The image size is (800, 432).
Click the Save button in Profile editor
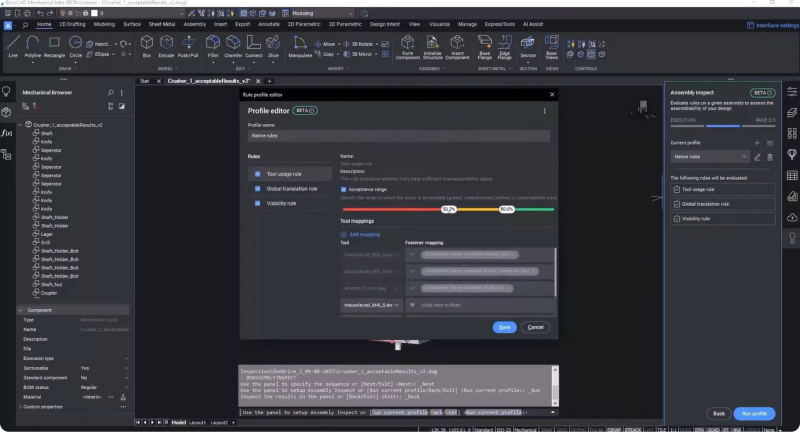click(x=505, y=327)
